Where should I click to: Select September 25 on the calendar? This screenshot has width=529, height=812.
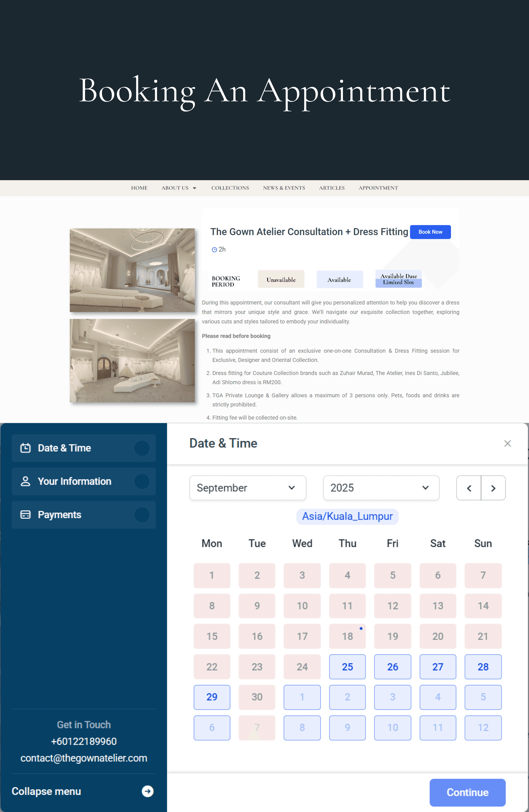tap(347, 667)
